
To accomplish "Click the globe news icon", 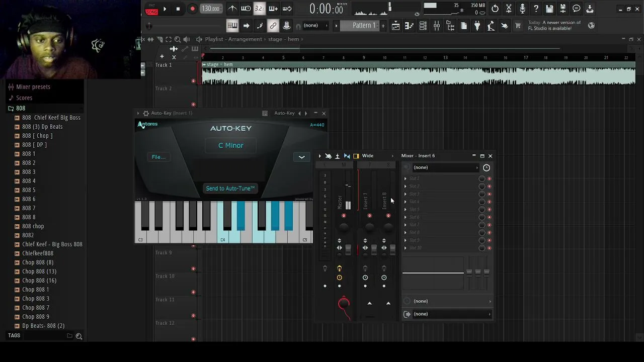I will coord(591,26).
